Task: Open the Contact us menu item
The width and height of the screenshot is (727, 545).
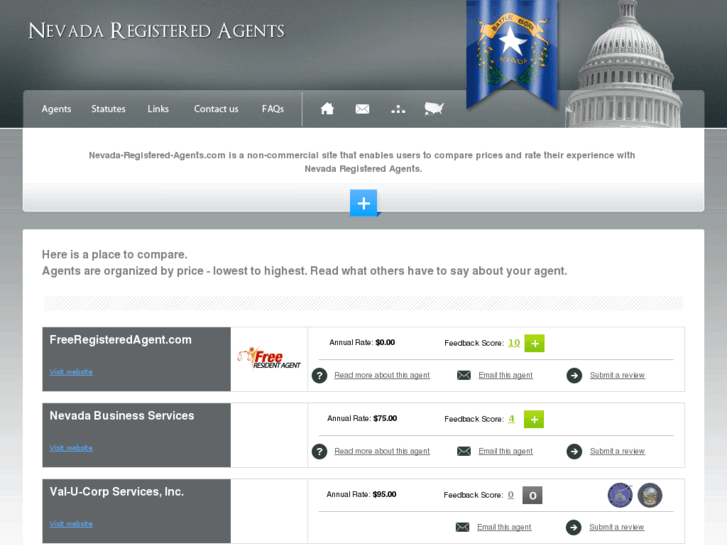Action: (216, 109)
